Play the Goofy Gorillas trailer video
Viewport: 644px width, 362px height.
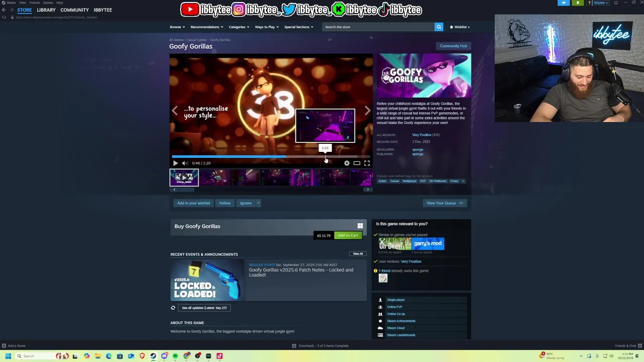click(175, 163)
